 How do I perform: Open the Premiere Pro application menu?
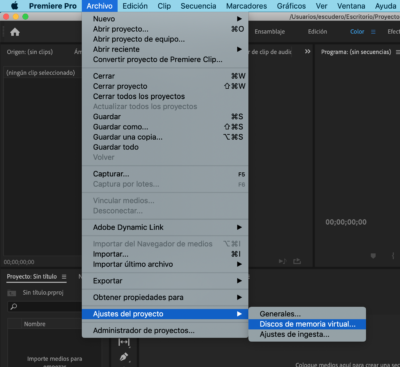click(53, 6)
